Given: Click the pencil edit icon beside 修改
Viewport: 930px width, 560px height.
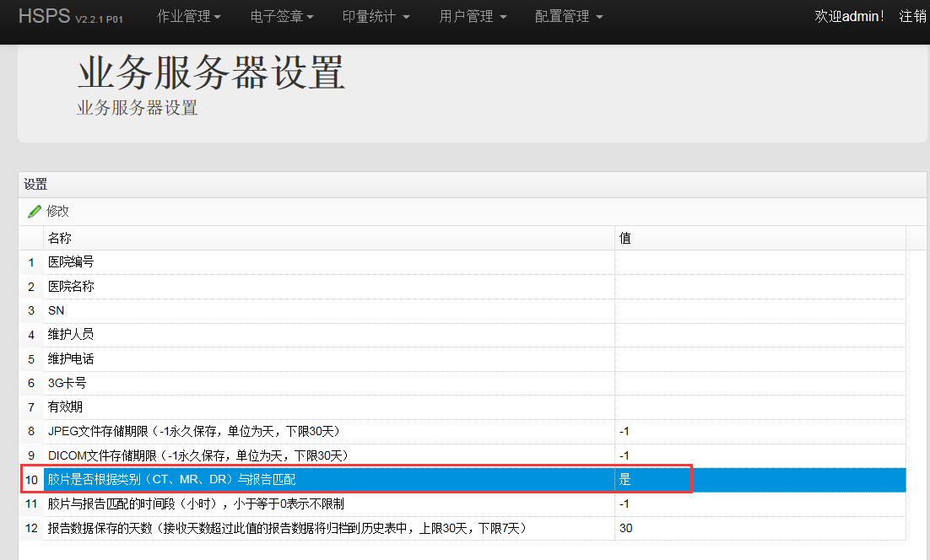Looking at the screenshot, I should pos(35,211).
